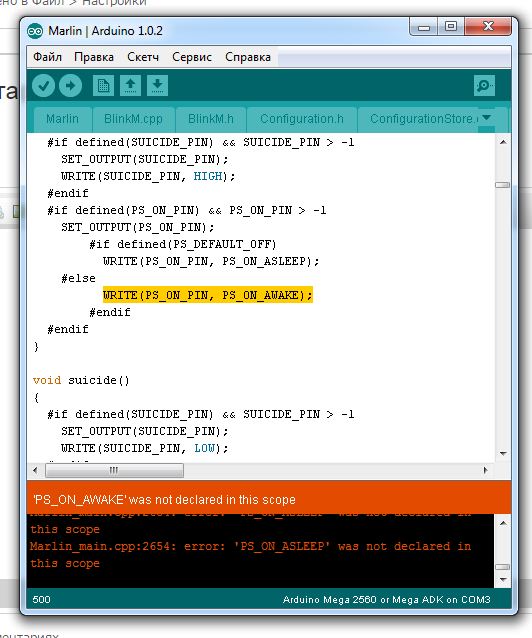Open the Файл menu
Screen dimensions: 532x638
click(47, 57)
